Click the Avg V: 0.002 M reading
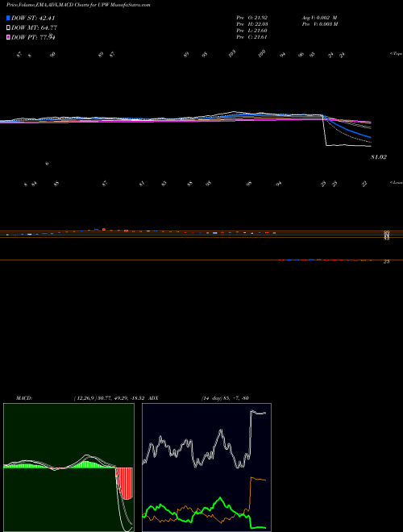This screenshot has width=403, height=532. pyautogui.click(x=319, y=17)
